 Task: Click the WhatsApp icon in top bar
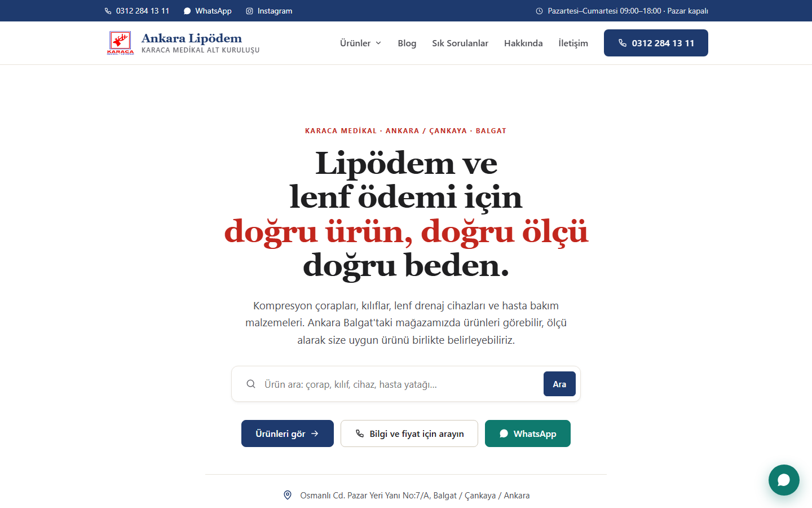click(x=187, y=11)
